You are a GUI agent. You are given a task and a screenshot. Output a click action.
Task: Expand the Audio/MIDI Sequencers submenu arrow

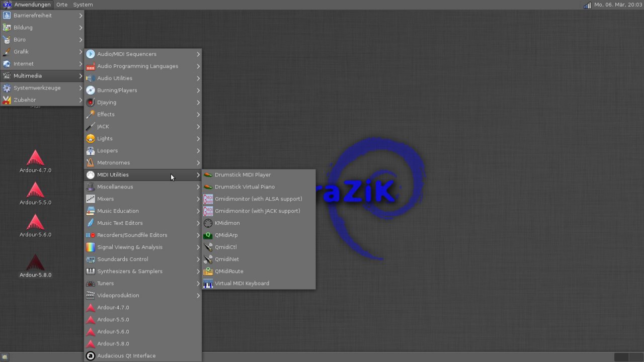(x=198, y=54)
